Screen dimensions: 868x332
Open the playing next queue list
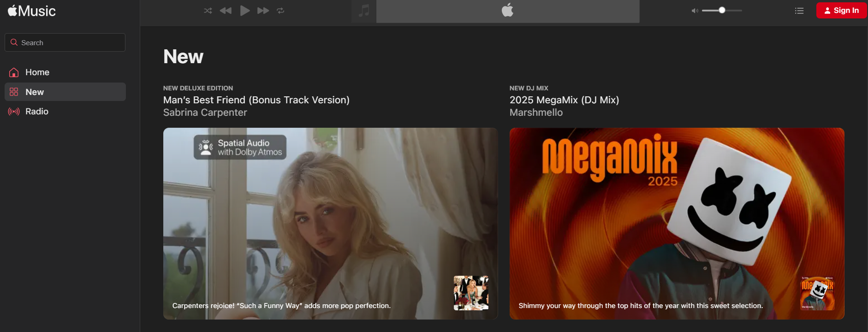tap(799, 11)
